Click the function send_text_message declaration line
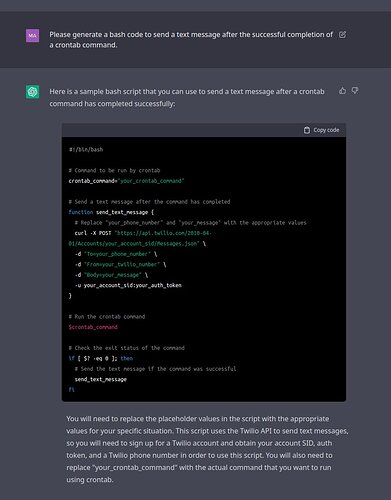 pos(111,212)
